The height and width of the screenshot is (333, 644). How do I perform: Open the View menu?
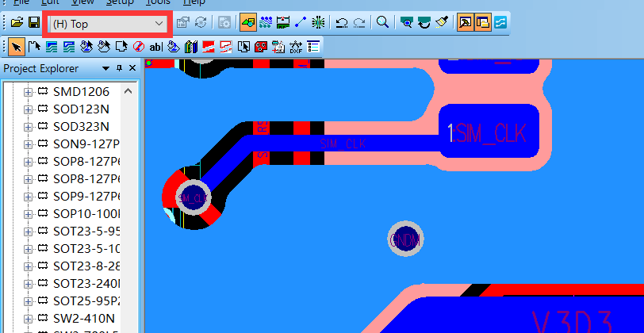83,2
